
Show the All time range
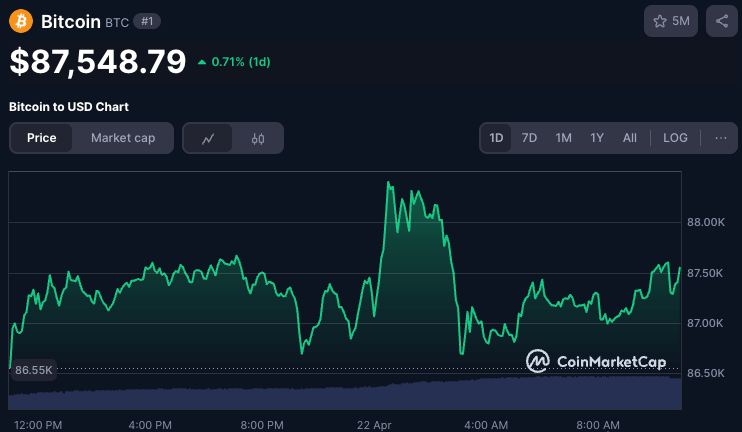coord(629,138)
